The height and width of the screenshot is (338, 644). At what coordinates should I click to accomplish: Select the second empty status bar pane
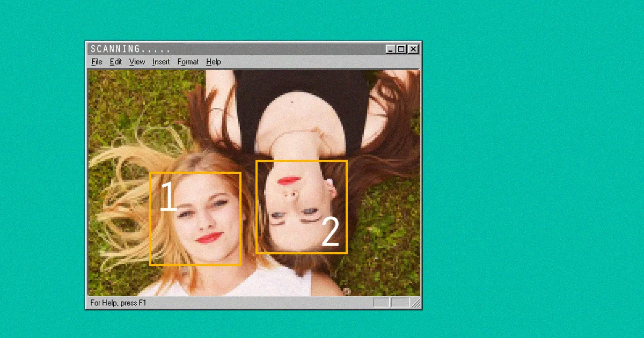tap(400, 303)
